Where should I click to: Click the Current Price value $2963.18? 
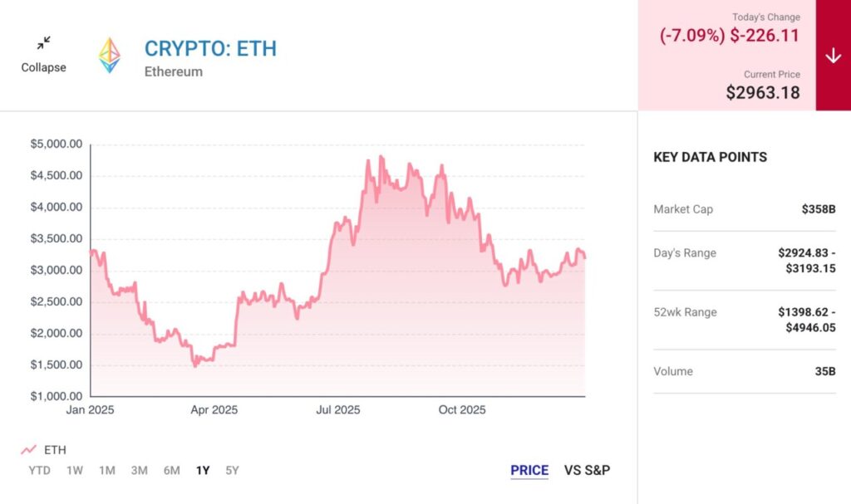pos(763,92)
